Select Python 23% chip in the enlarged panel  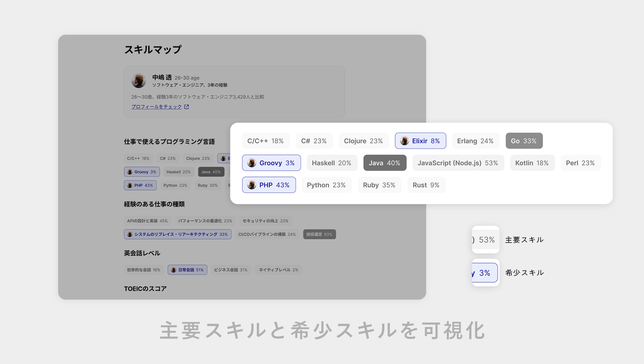[326, 185]
